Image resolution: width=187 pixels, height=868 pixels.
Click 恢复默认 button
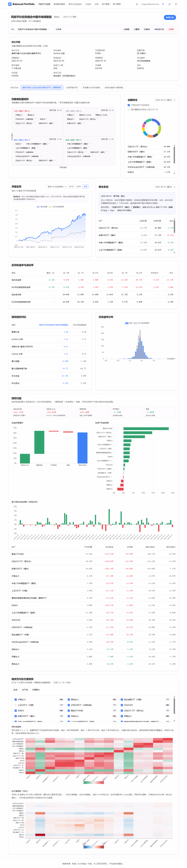(x=36, y=690)
